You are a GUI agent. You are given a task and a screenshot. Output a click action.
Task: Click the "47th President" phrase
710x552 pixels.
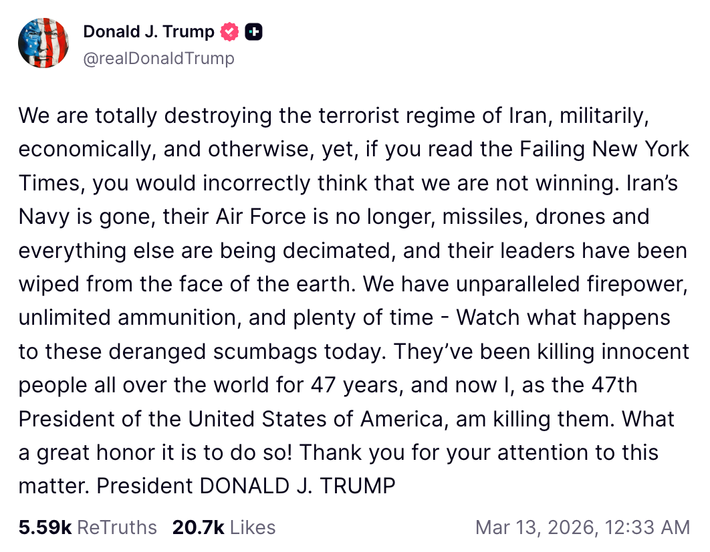pos(620,386)
